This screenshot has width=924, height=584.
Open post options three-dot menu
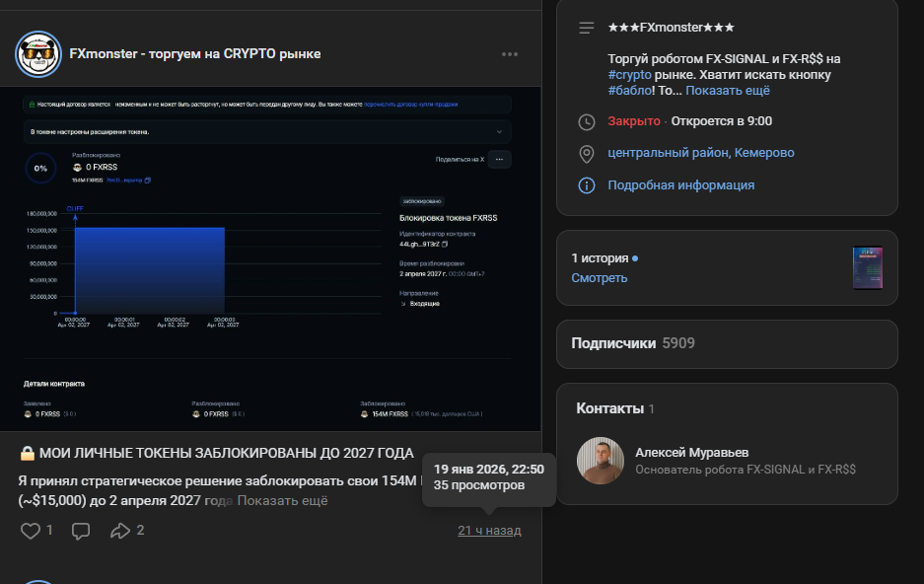pyautogui.click(x=509, y=54)
